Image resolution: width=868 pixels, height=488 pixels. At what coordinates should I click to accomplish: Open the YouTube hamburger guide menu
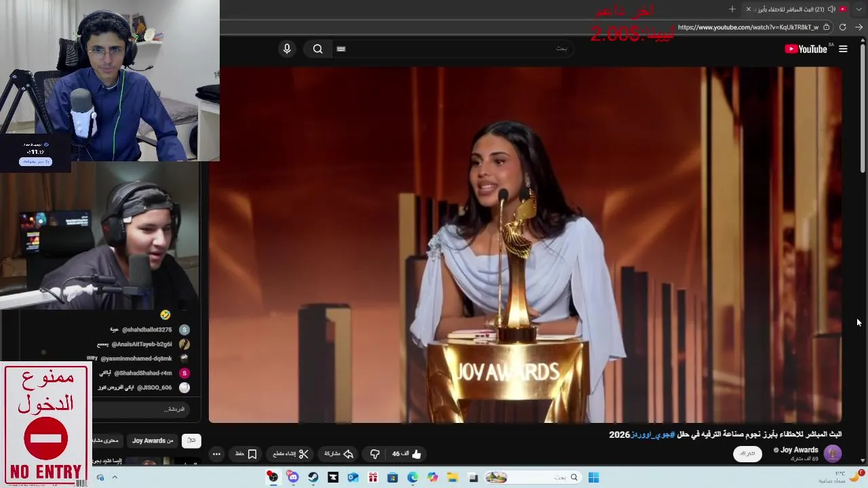(x=843, y=49)
